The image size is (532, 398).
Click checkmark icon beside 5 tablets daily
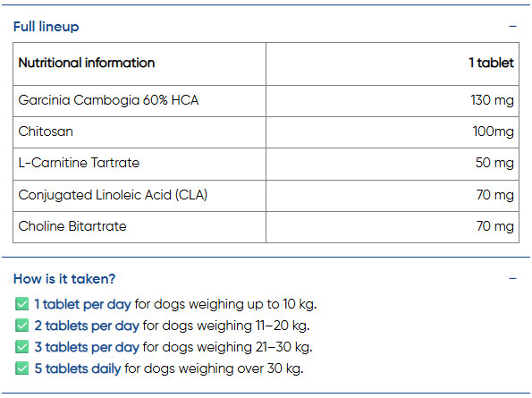point(22,368)
